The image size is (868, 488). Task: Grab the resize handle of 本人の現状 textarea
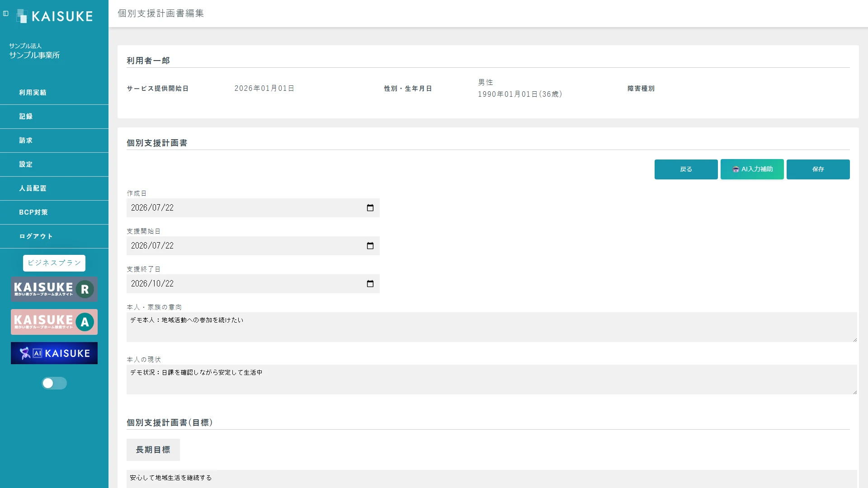854,392
